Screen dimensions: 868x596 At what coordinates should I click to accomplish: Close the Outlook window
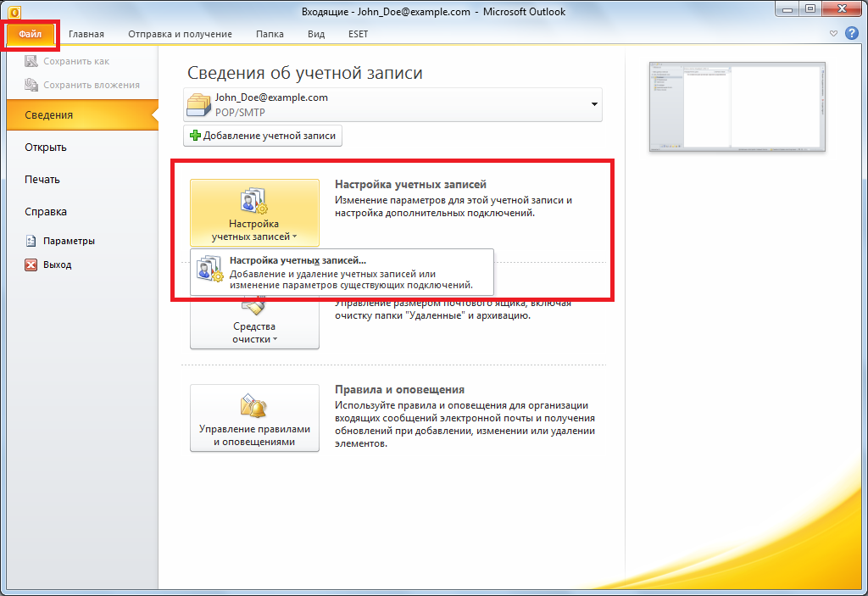pyautogui.click(x=842, y=8)
